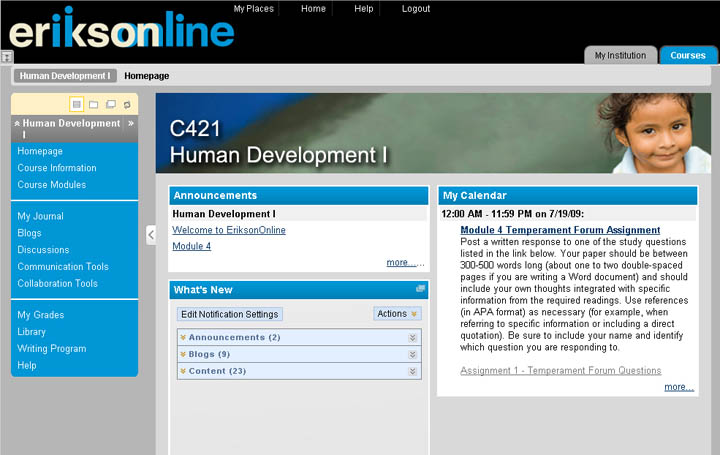
Task: Open My Grades in the sidebar
Action: (x=40, y=315)
